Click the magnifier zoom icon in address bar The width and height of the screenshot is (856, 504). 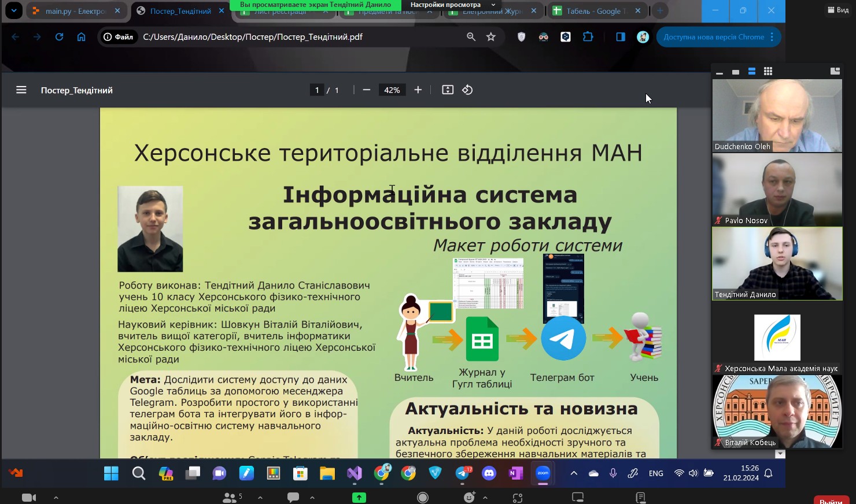point(471,37)
